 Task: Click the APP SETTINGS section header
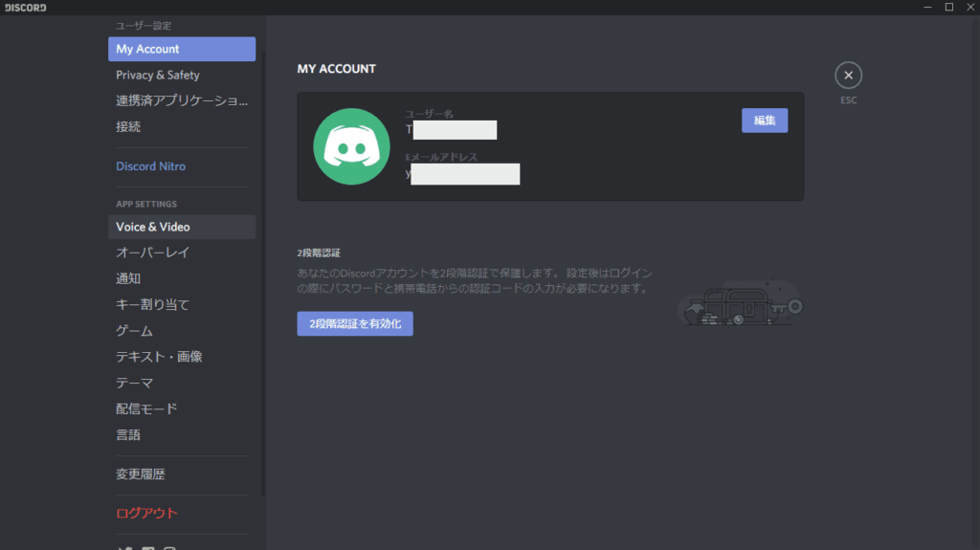pos(146,205)
